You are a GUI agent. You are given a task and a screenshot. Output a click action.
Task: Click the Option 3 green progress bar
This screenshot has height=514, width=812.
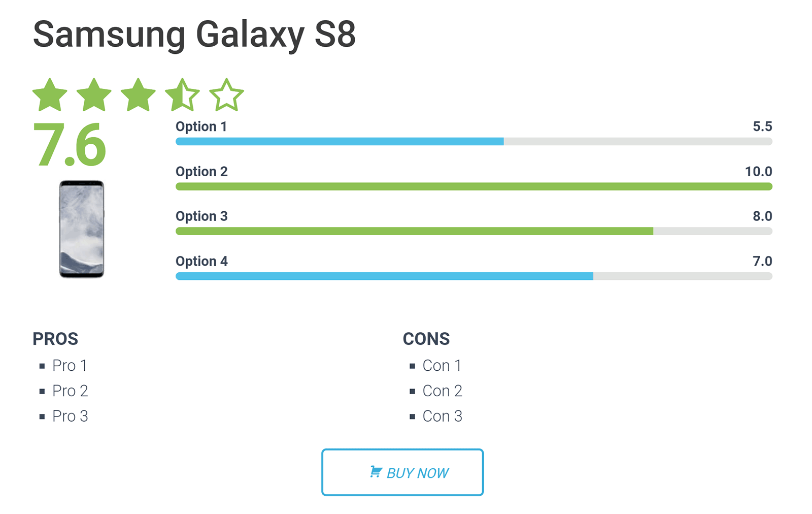474,231
